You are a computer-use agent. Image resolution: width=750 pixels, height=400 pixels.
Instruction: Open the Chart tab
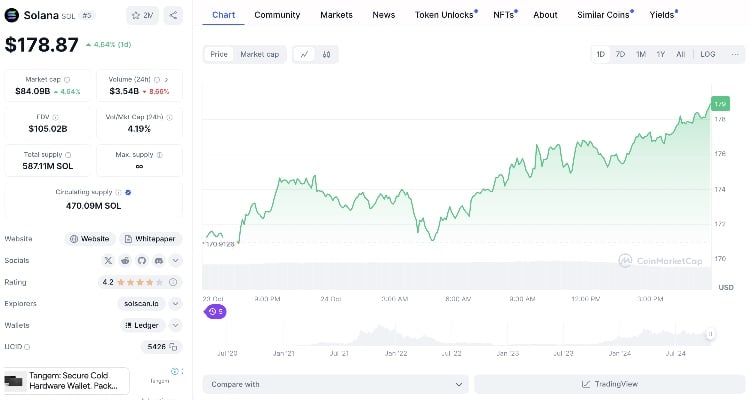click(x=223, y=15)
